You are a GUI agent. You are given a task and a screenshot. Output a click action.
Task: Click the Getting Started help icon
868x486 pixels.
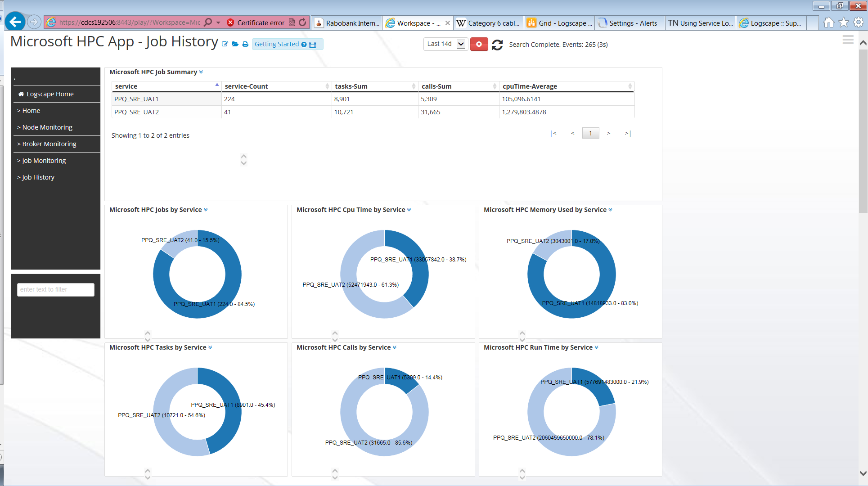pos(304,45)
